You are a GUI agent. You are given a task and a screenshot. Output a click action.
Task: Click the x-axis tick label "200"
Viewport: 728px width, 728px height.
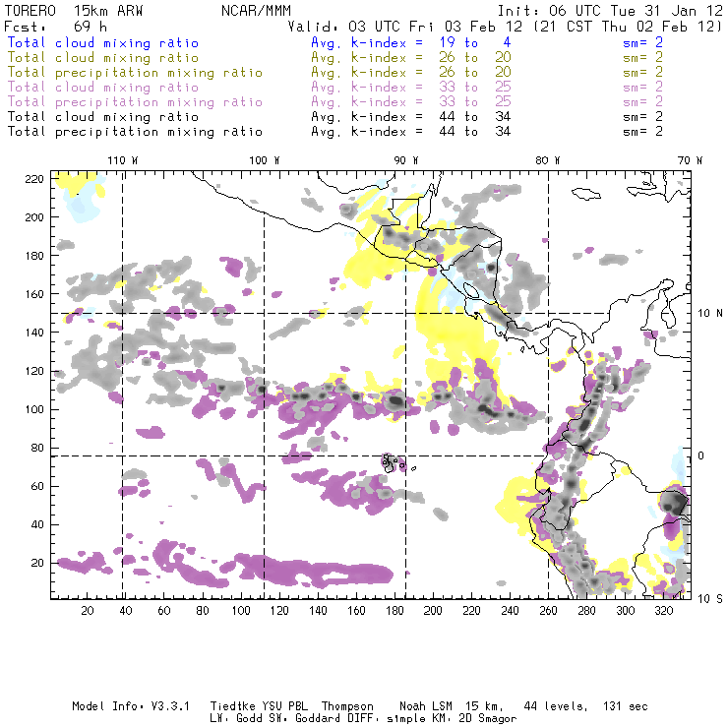[433, 611]
